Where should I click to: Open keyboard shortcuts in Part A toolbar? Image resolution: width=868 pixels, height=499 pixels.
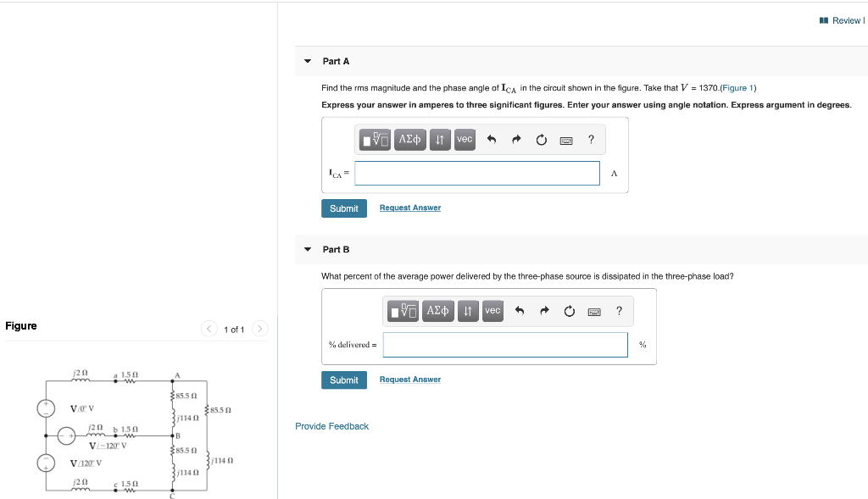(x=566, y=141)
